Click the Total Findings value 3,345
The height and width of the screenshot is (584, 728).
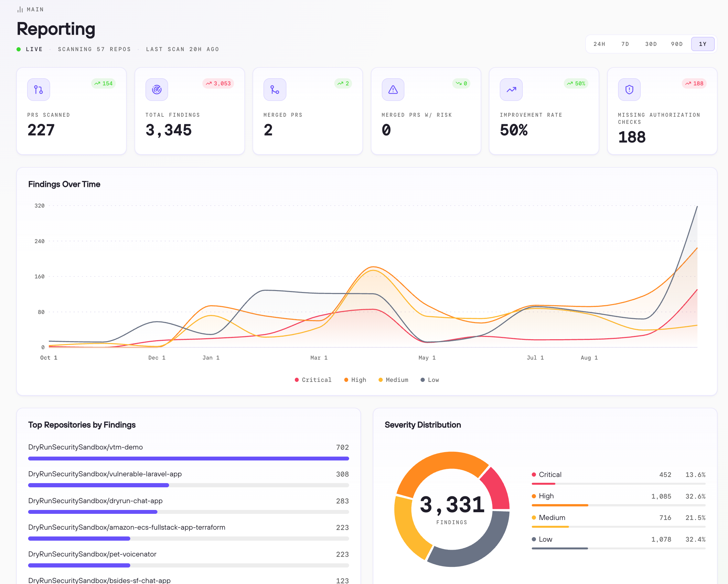coord(168,130)
